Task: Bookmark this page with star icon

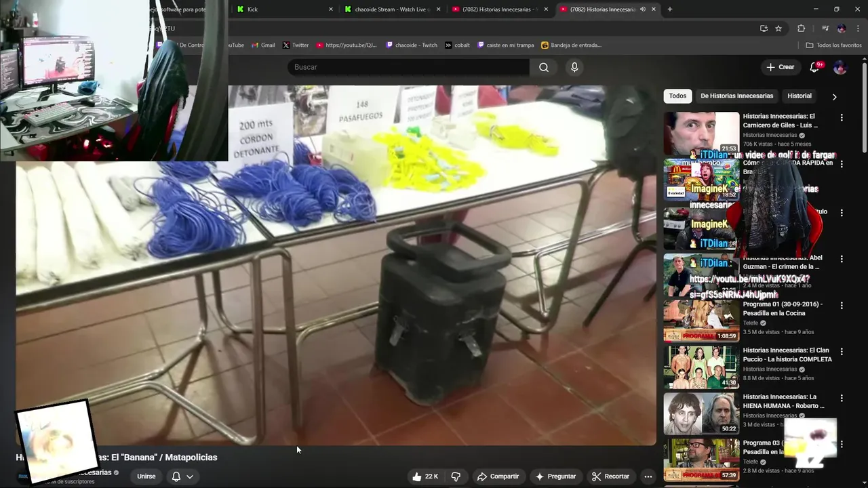Action: point(778,28)
